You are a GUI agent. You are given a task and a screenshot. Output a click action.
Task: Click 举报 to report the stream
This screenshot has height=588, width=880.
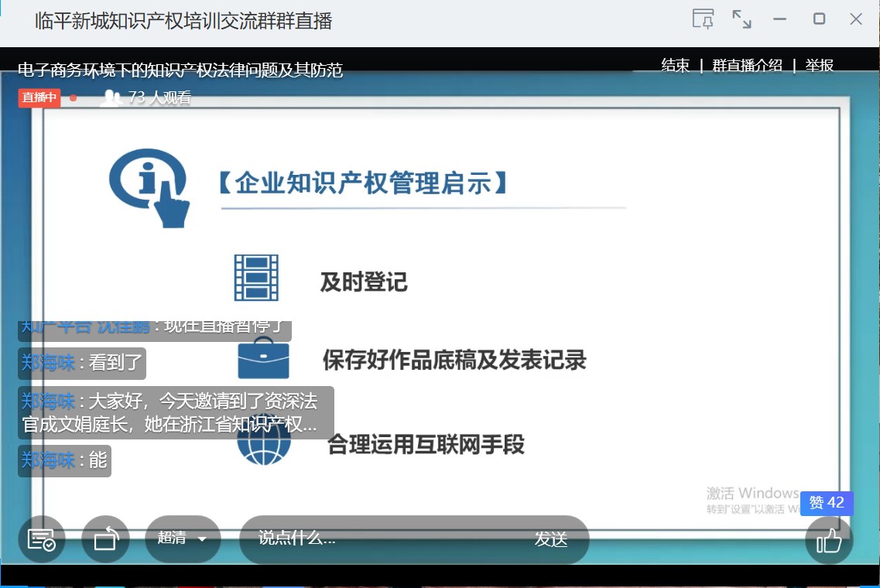point(820,66)
